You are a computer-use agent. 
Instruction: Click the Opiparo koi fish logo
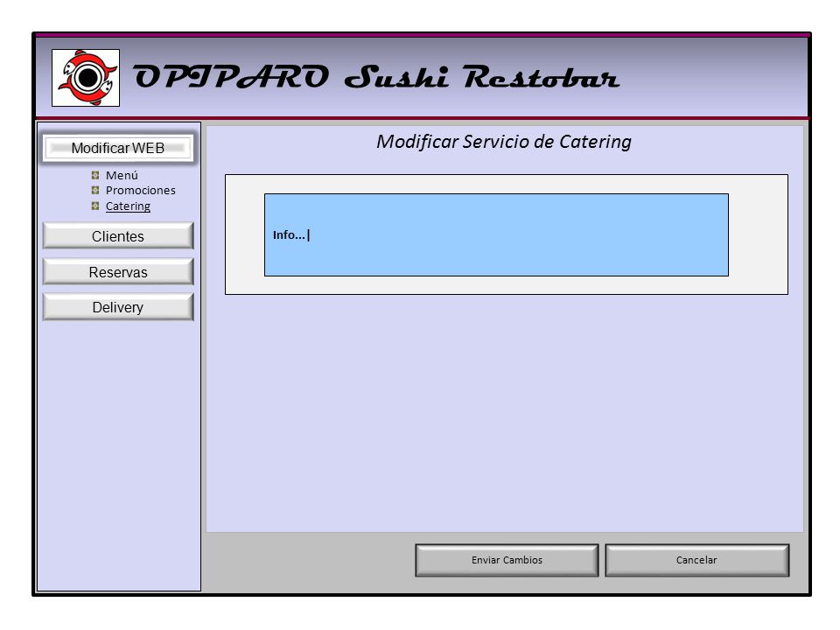[86, 78]
